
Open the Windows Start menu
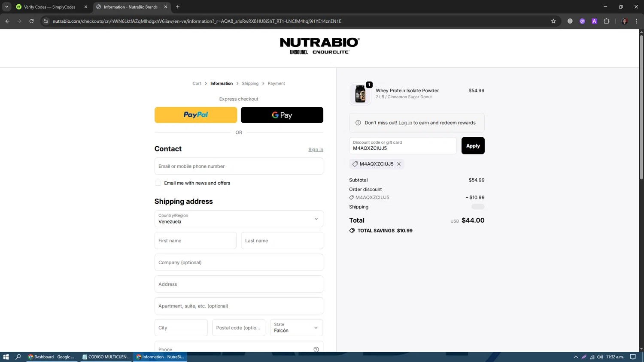[6, 357]
